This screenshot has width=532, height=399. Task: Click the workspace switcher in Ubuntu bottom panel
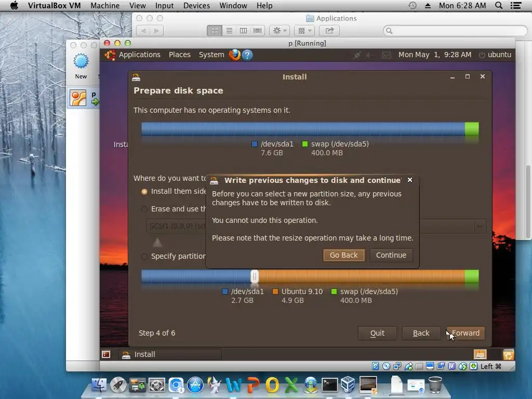[x=480, y=354]
